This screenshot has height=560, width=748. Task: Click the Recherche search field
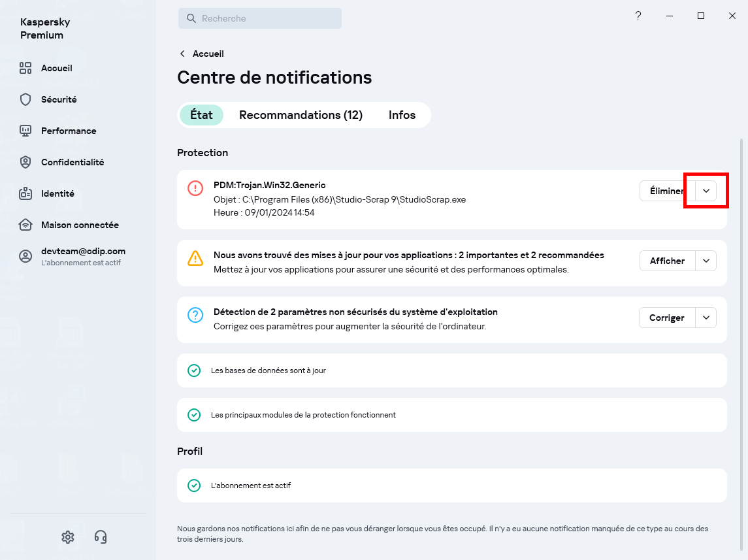(x=268, y=18)
